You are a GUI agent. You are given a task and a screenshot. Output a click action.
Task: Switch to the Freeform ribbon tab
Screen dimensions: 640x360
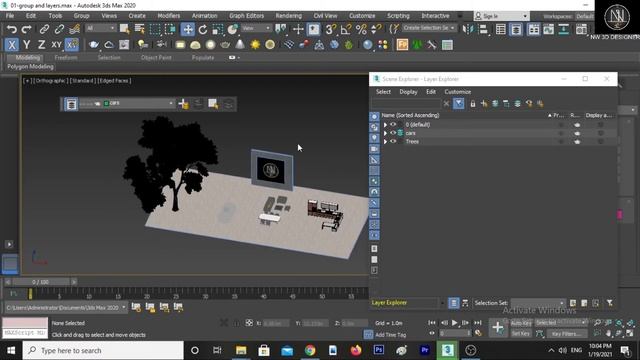pyautogui.click(x=66, y=58)
